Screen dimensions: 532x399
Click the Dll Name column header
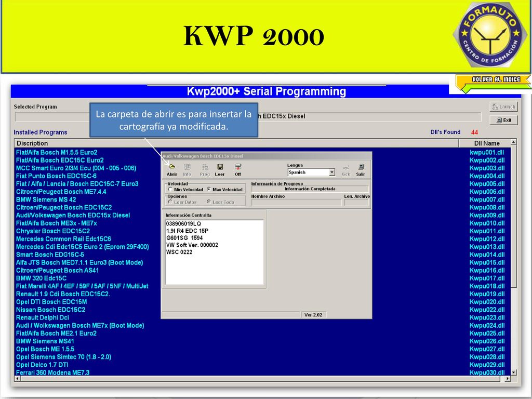pyautogui.click(x=485, y=143)
